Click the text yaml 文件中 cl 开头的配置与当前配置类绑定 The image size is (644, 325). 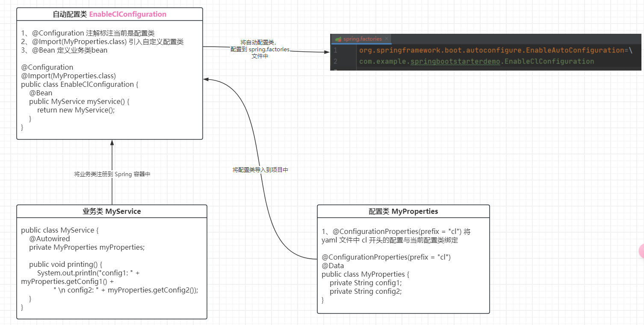(390, 240)
